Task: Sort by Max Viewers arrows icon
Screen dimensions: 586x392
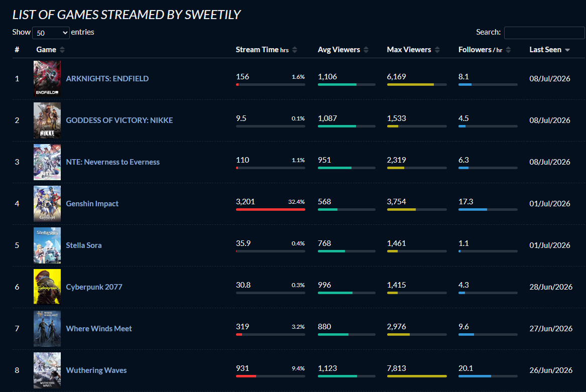Action: [x=437, y=50]
